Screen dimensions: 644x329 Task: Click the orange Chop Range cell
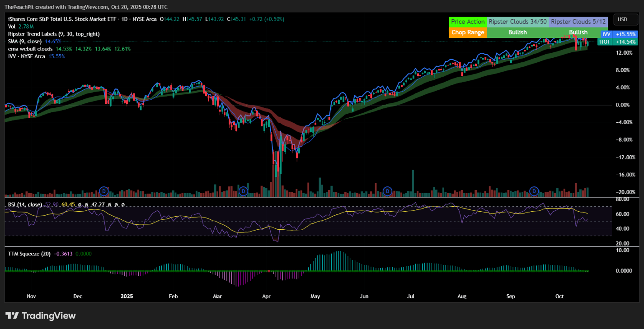[x=468, y=32]
